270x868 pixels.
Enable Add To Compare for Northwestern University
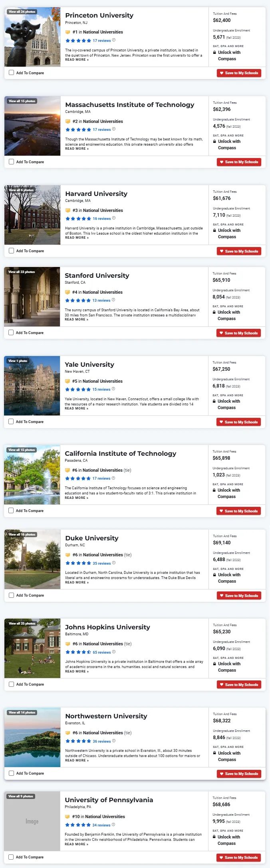pyautogui.click(x=11, y=773)
